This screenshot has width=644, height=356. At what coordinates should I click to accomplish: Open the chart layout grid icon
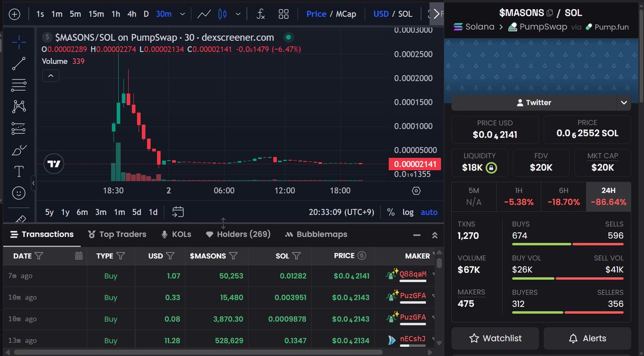click(284, 14)
